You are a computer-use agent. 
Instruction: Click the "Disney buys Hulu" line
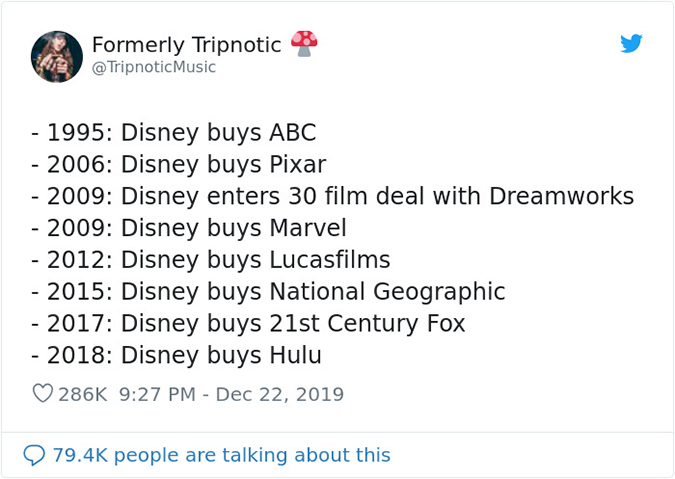pos(176,356)
